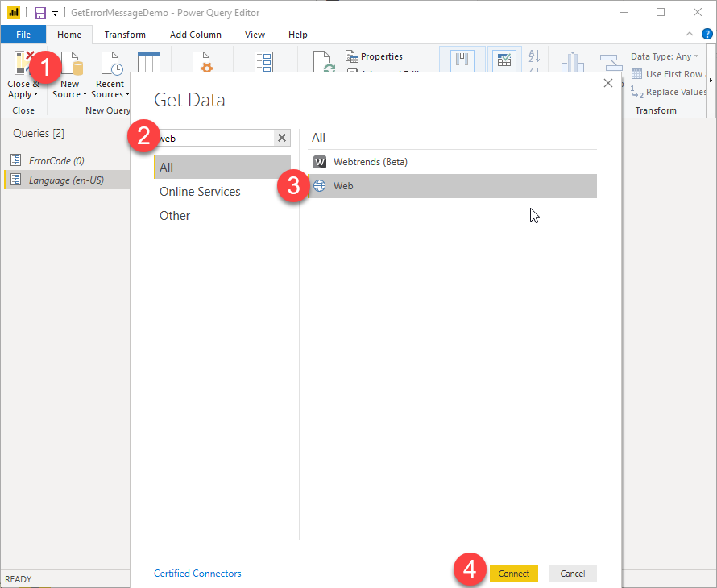Click the Sort Ascending A-Z icon
Viewport: 717px width, 588px height.
coord(534,56)
